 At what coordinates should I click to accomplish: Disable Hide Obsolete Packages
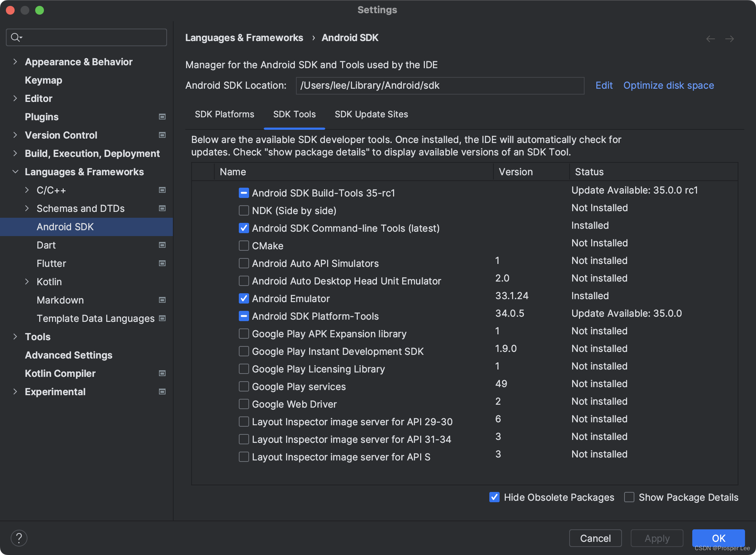(x=494, y=497)
